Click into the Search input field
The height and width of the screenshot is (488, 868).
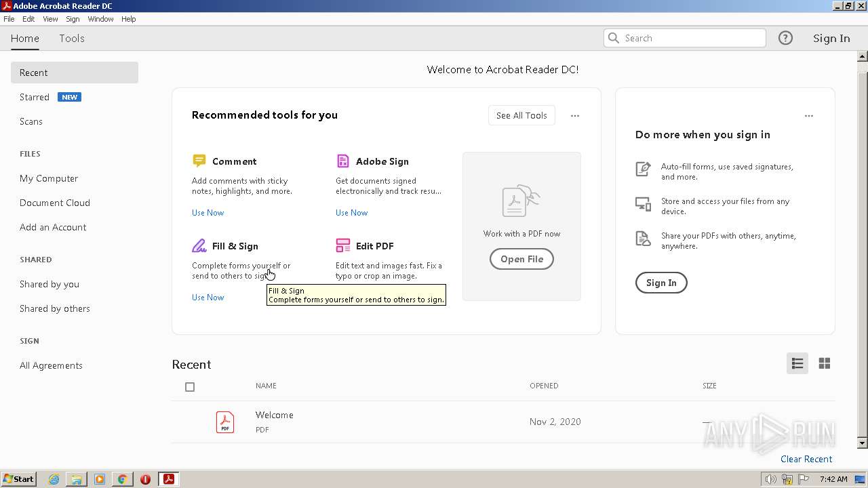pyautogui.click(x=685, y=38)
